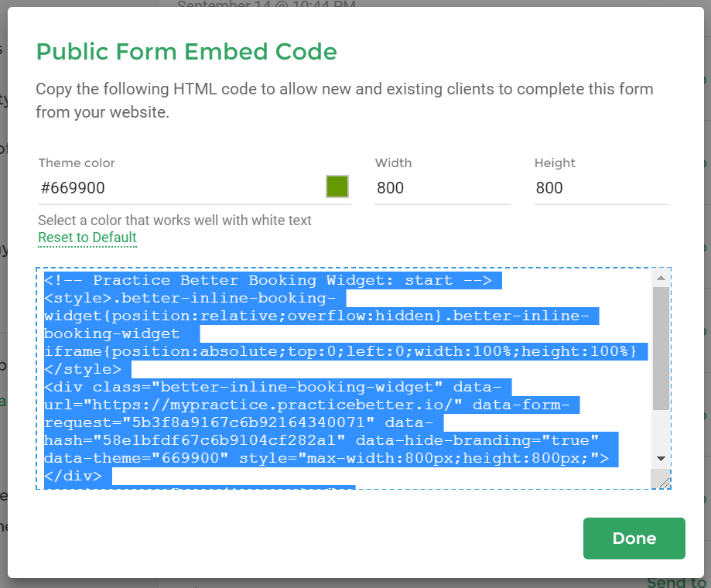Screen dimensions: 711x588
Task: Click the data-theme="669900" code line
Action: pos(326,458)
